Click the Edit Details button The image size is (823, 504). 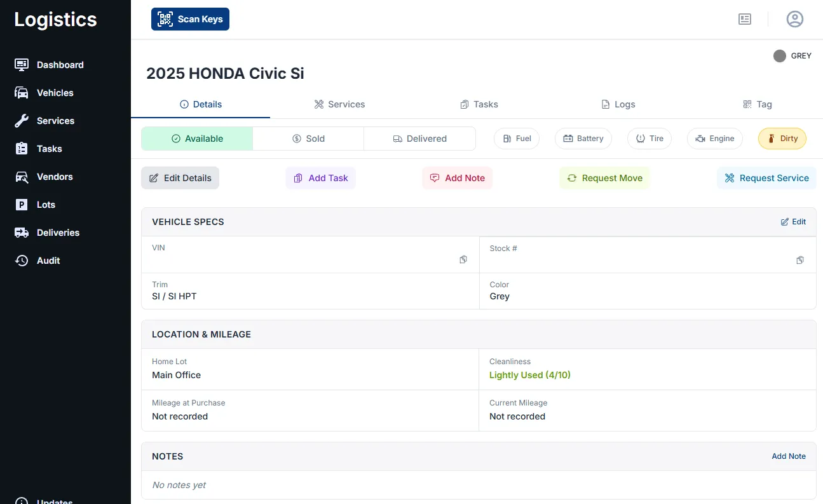tap(180, 178)
